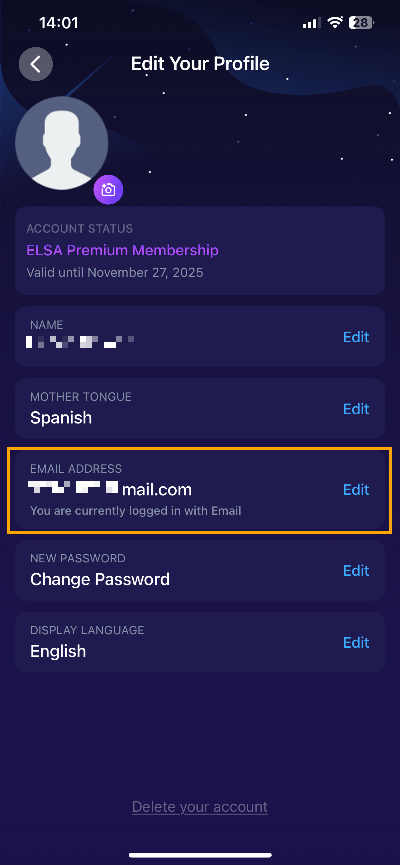Select the English display language value
This screenshot has width=400, height=865.
[x=58, y=652]
